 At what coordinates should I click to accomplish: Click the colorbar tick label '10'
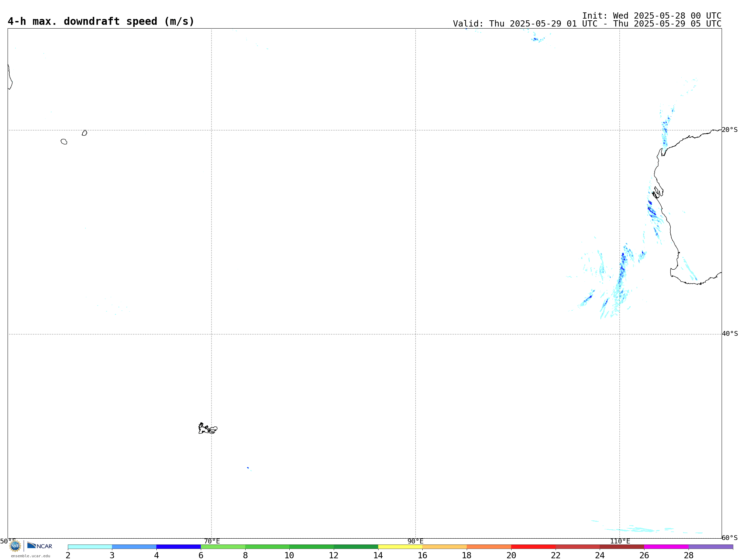289,555
